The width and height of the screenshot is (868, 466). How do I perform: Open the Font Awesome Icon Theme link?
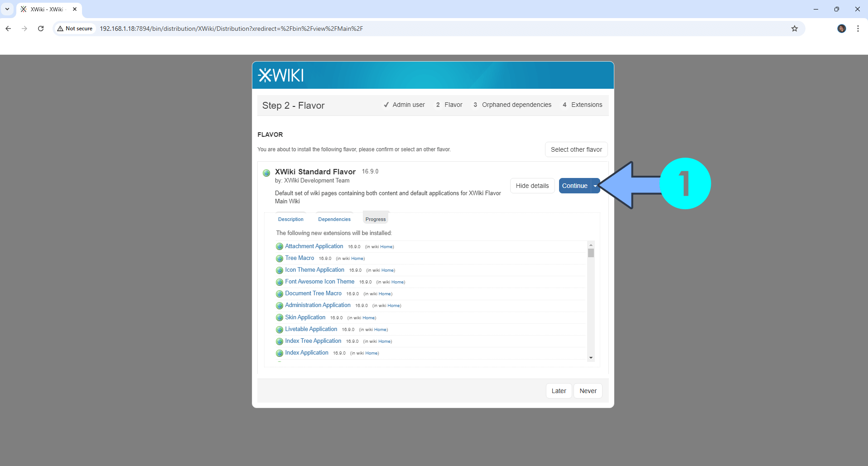(x=319, y=282)
